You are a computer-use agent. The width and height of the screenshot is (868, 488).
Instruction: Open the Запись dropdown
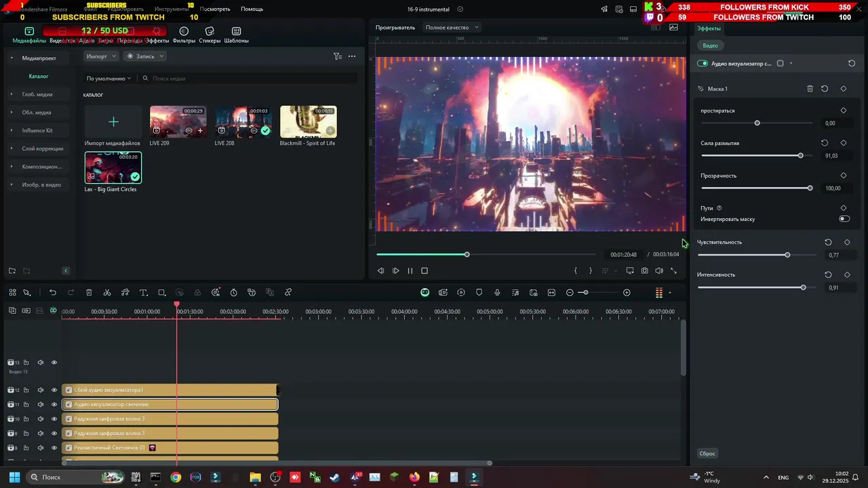click(145, 56)
